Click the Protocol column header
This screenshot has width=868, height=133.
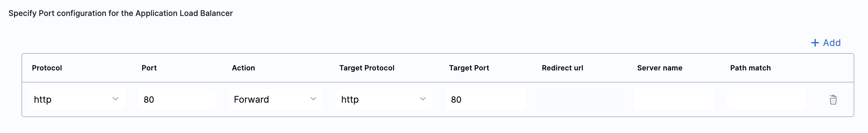[47, 68]
